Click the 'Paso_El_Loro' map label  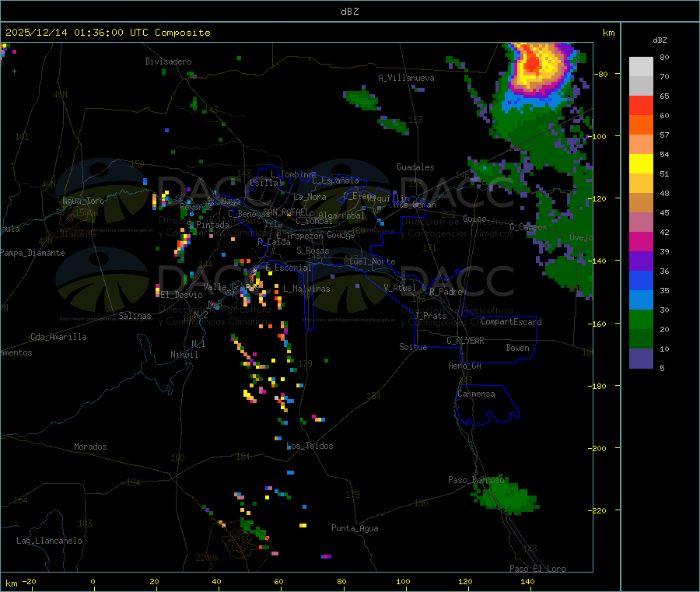coord(537,569)
